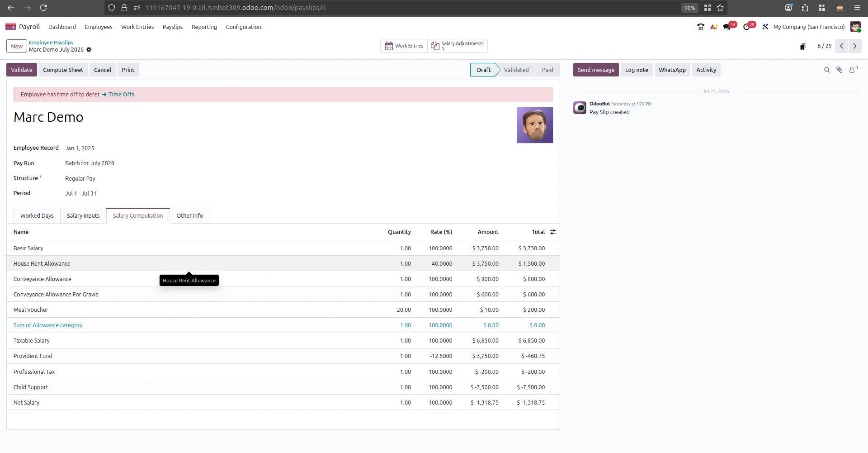Open Salary Adjustments smart button

pos(458,46)
